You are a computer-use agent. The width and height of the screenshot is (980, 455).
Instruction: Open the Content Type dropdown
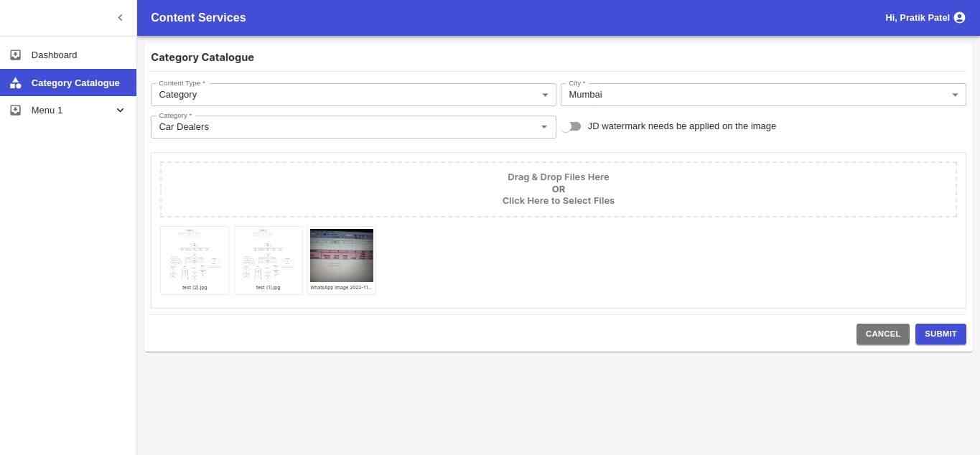(x=353, y=95)
